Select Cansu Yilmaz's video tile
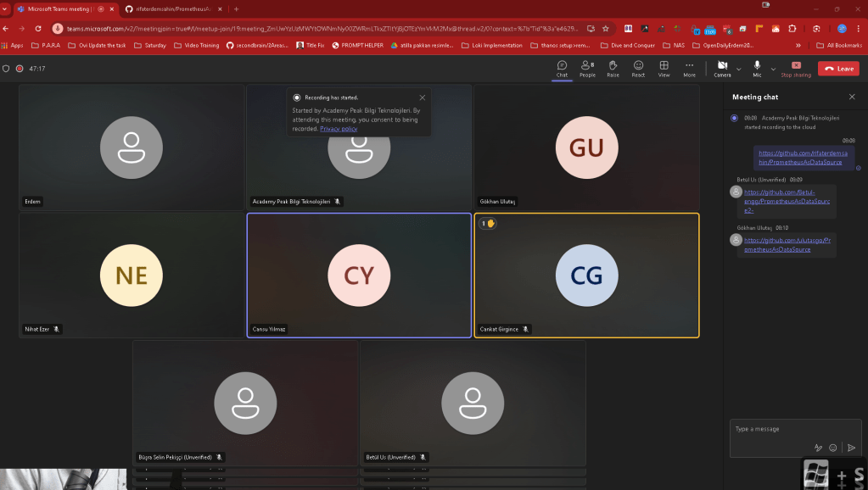The width and height of the screenshot is (868, 490). click(359, 276)
